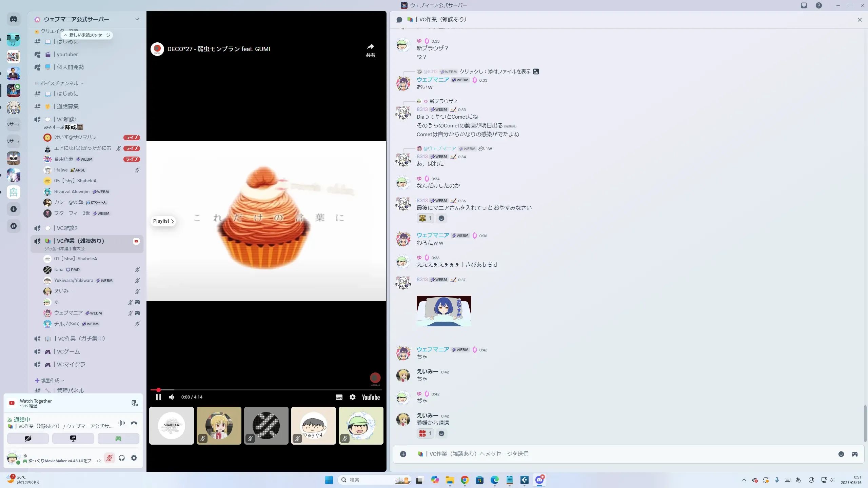Toggle the camera button off/on
Screen dimensions: 868x488
coord(28,439)
